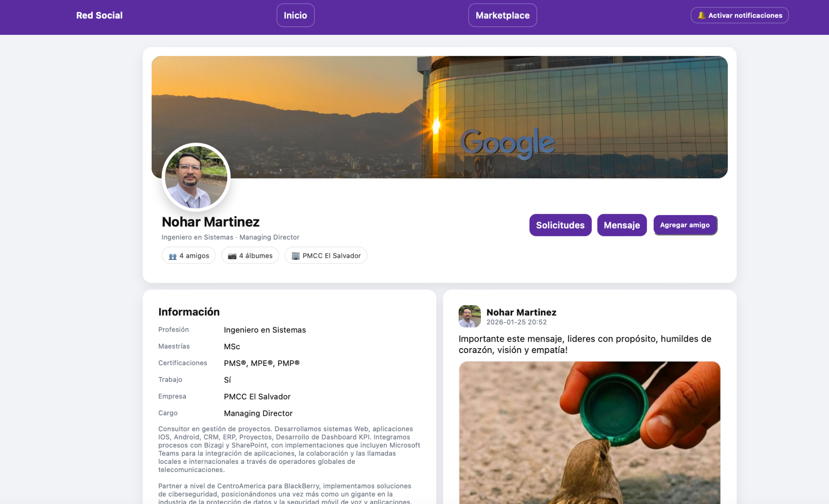Send a Mensaje to Nohar Martinez
Image resolution: width=829 pixels, height=504 pixels.
pos(622,225)
